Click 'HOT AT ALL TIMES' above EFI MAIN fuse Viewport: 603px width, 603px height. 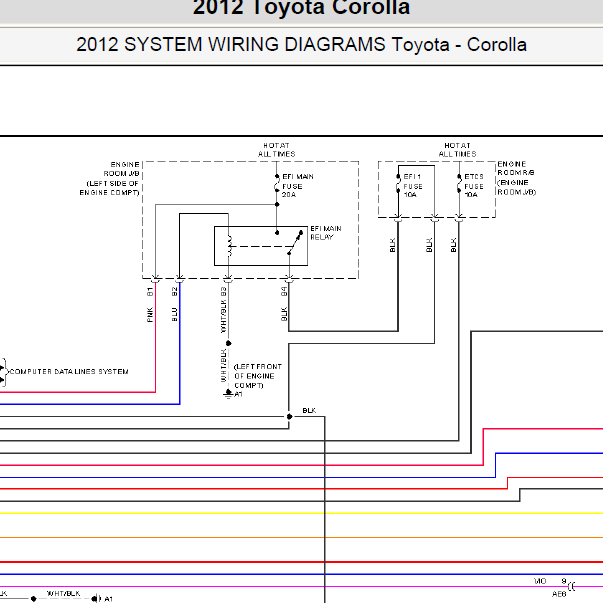277,150
